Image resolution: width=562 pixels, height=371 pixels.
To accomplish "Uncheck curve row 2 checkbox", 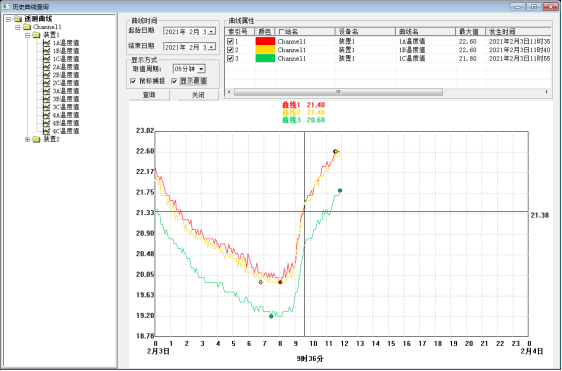I will coord(230,50).
